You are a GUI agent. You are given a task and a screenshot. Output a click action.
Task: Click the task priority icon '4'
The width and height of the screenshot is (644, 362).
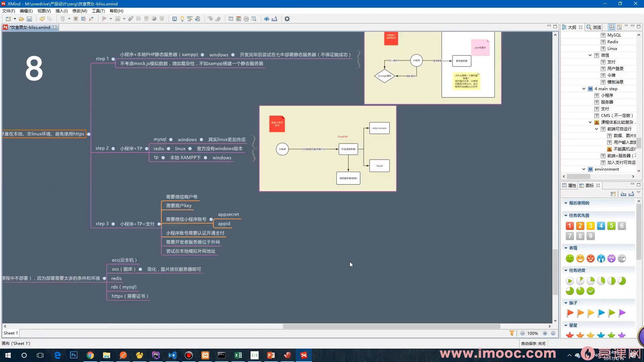click(x=601, y=226)
